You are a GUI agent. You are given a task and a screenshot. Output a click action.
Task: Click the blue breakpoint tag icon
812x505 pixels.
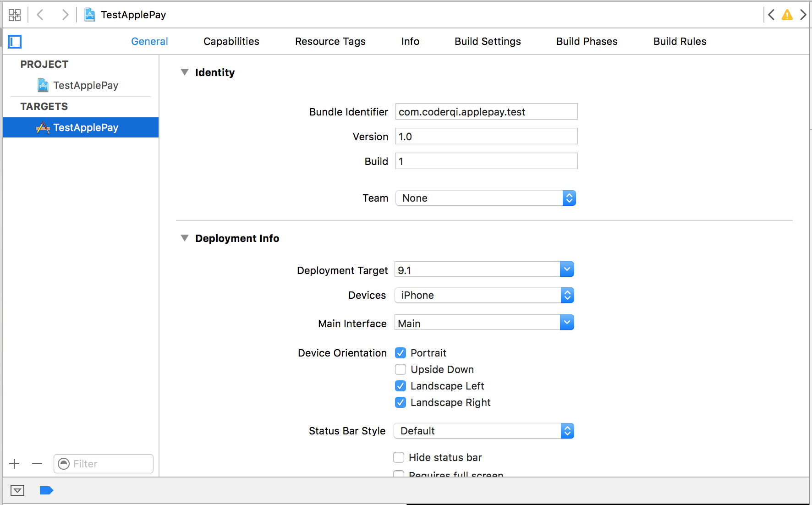tap(46, 490)
